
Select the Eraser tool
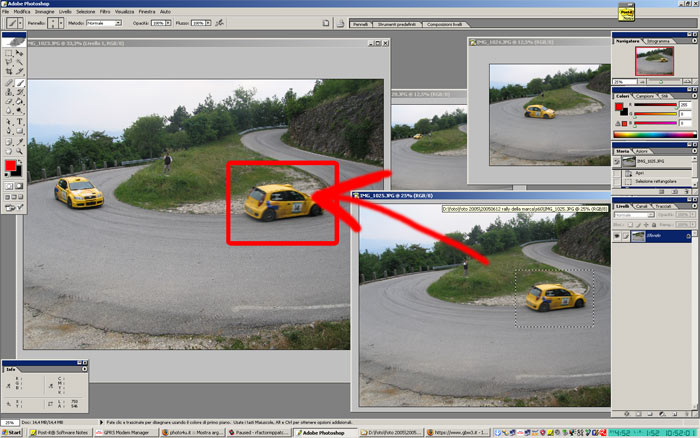[8, 101]
